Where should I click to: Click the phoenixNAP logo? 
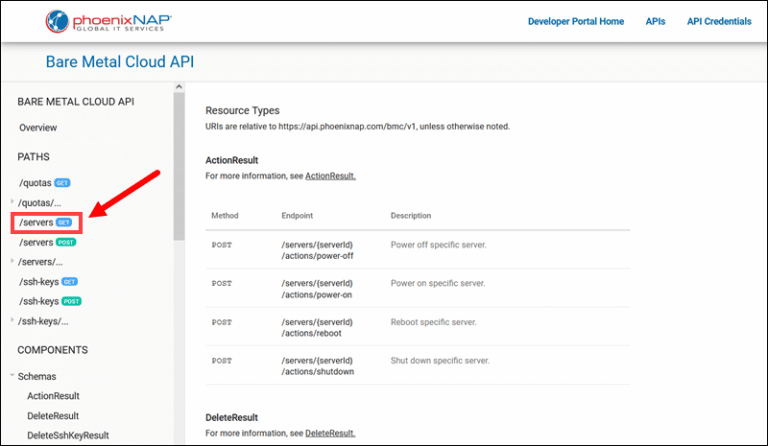[x=107, y=21]
